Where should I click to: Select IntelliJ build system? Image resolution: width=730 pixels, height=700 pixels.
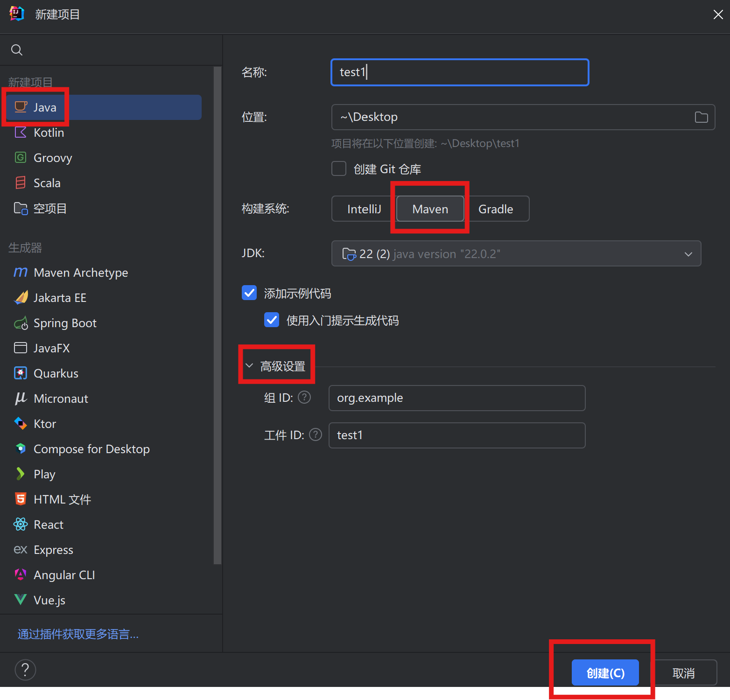click(364, 209)
